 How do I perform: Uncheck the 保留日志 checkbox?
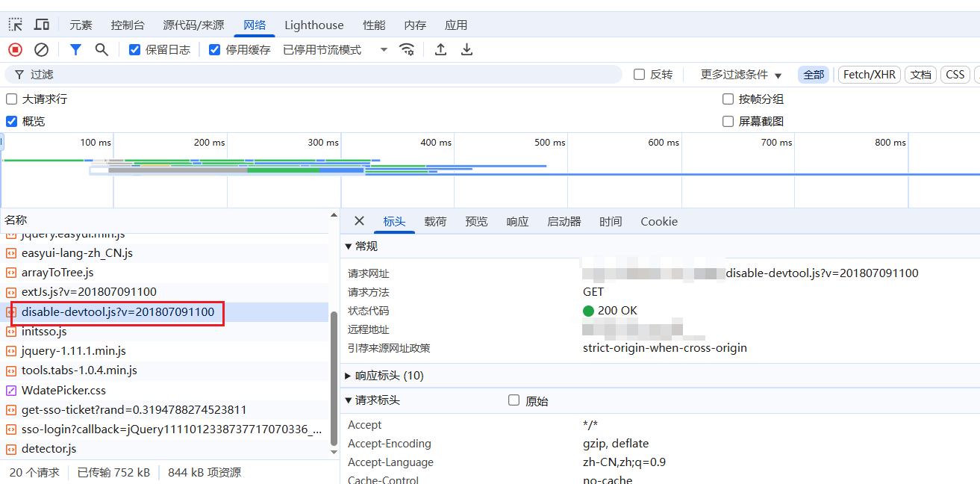[x=135, y=50]
